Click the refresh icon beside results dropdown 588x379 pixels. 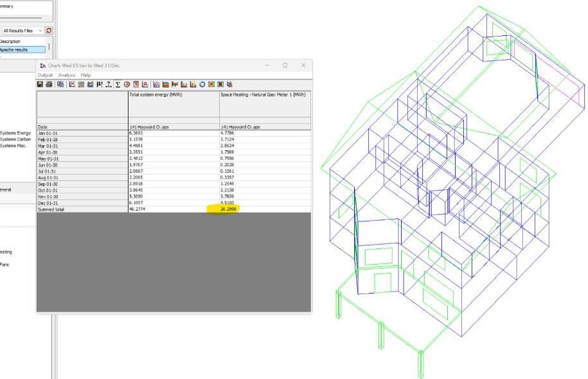(49, 31)
